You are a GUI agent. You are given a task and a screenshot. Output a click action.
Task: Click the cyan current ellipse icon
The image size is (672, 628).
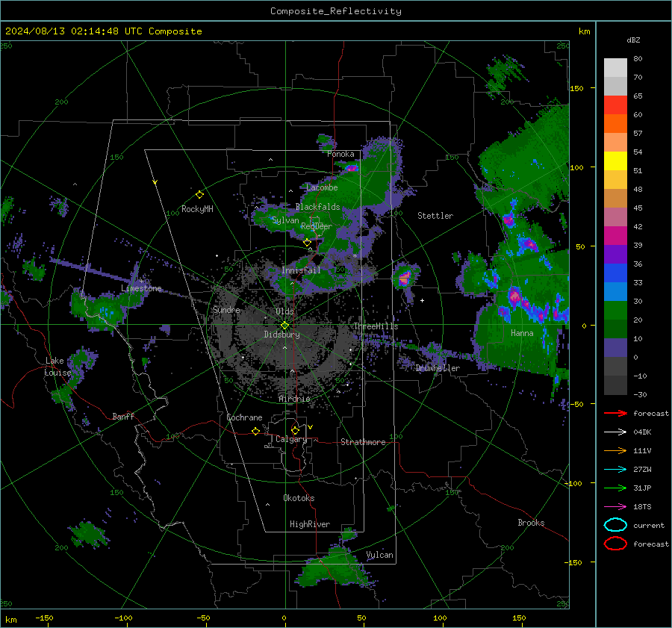615,525
